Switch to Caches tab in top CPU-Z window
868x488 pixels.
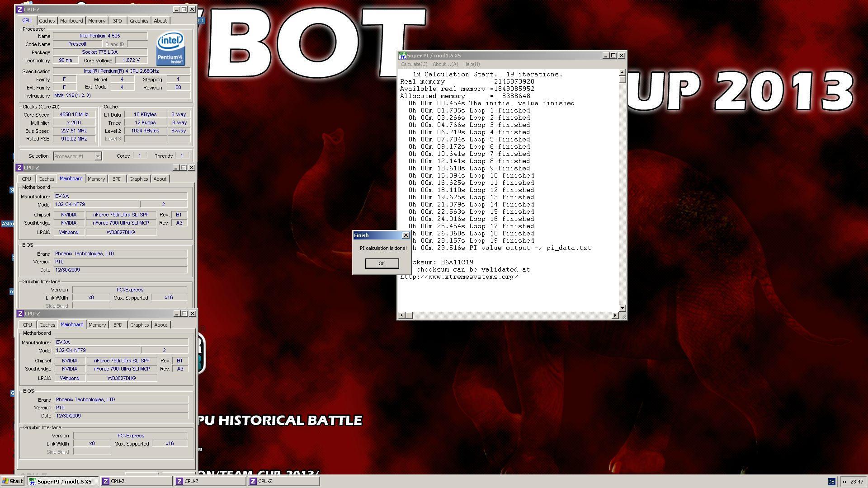coord(47,21)
